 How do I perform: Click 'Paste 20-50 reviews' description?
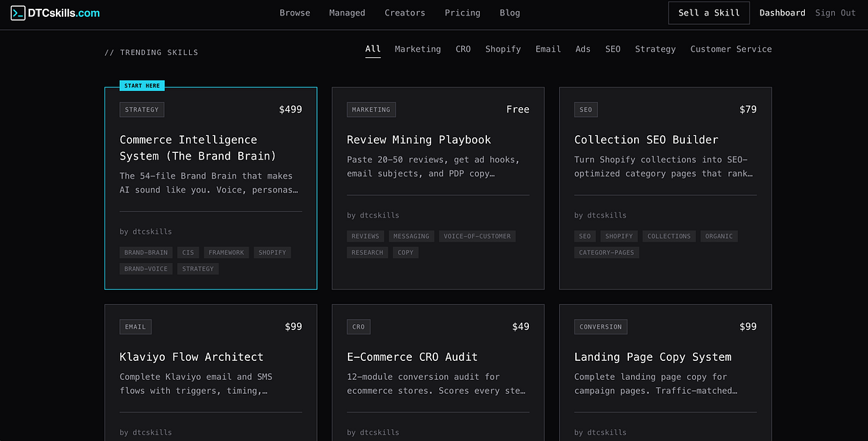point(433,167)
